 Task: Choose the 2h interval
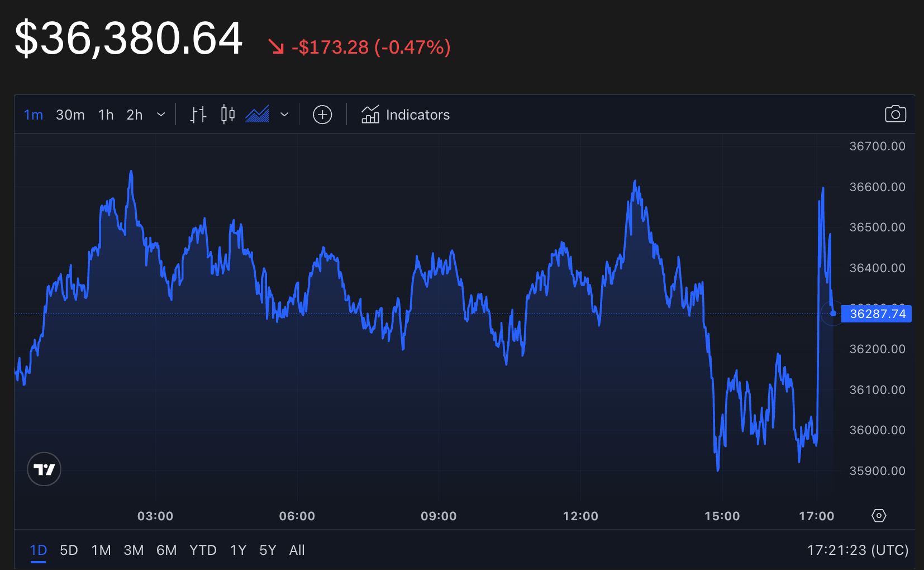pyautogui.click(x=135, y=115)
